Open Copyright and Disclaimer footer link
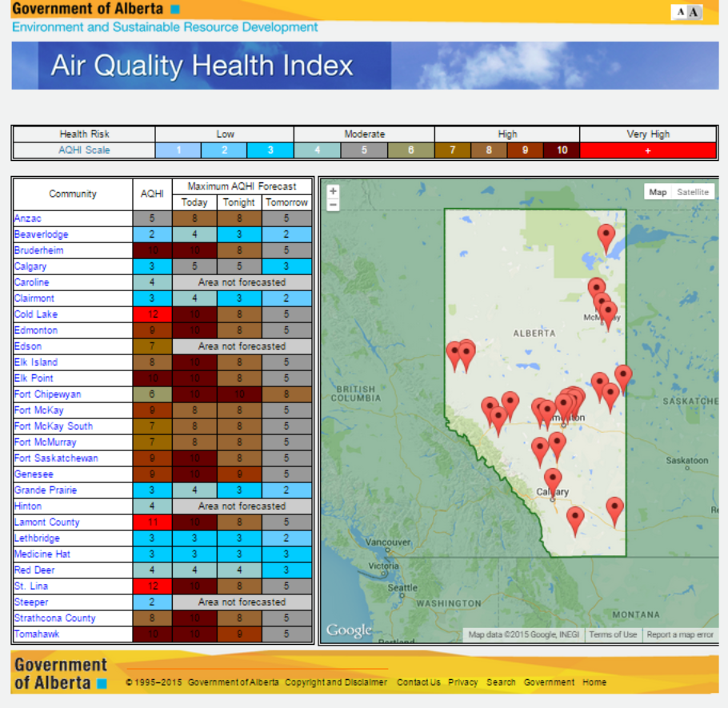Image resolution: width=728 pixels, height=708 pixels. point(336,682)
